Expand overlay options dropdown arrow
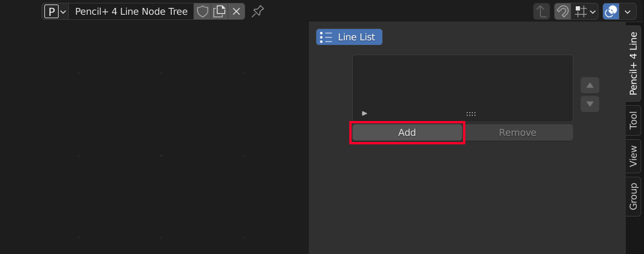This screenshot has height=254, width=644. pos(628,11)
